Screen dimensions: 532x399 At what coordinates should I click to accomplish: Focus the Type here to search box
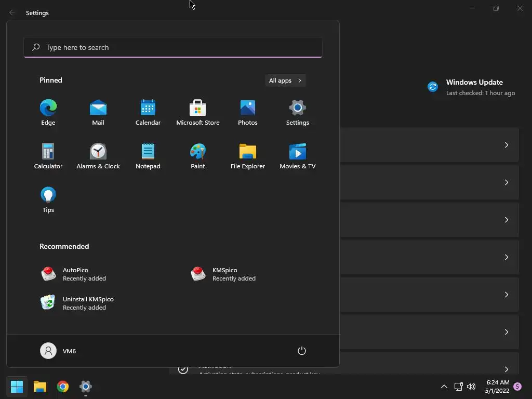click(173, 47)
